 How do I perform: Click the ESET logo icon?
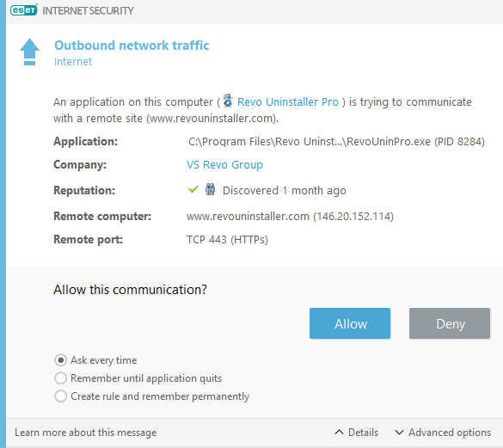24,10
